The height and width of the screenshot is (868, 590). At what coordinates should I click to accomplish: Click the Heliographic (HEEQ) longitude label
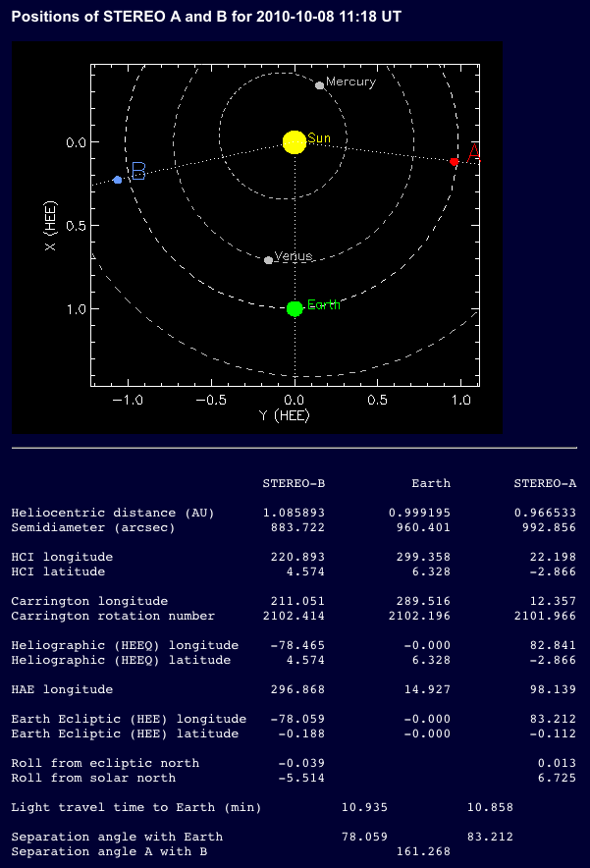tap(125, 645)
